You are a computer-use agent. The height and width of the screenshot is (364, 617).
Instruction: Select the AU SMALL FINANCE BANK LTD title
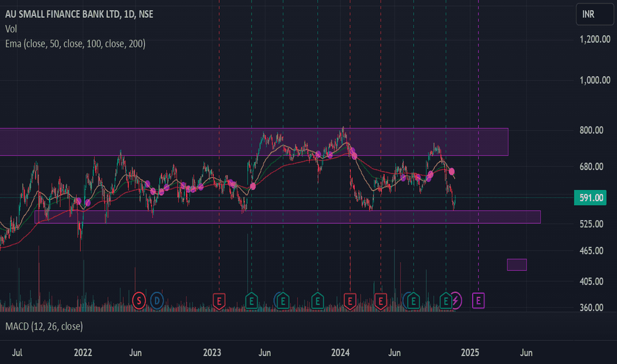79,14
